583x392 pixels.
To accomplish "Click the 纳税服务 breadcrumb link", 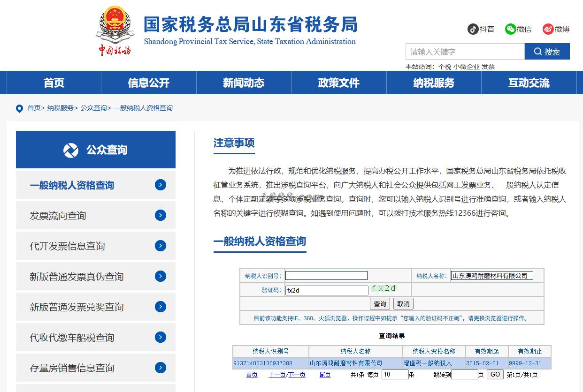I will 61,108.
